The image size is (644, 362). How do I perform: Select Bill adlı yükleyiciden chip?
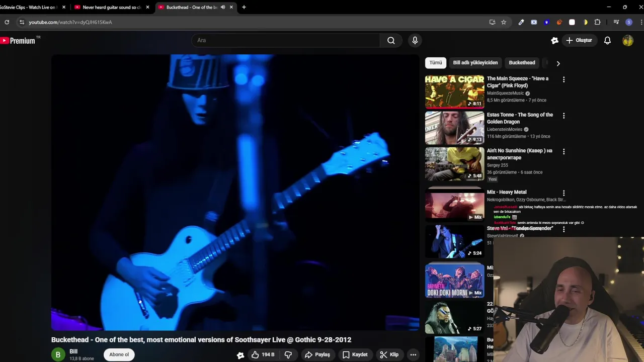tap(475, 63)
